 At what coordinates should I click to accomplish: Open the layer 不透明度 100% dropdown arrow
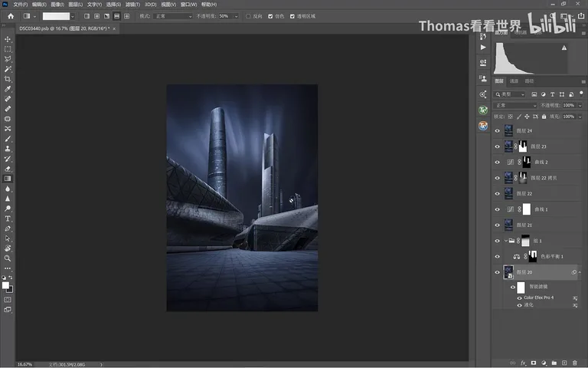tap(580, 106)
